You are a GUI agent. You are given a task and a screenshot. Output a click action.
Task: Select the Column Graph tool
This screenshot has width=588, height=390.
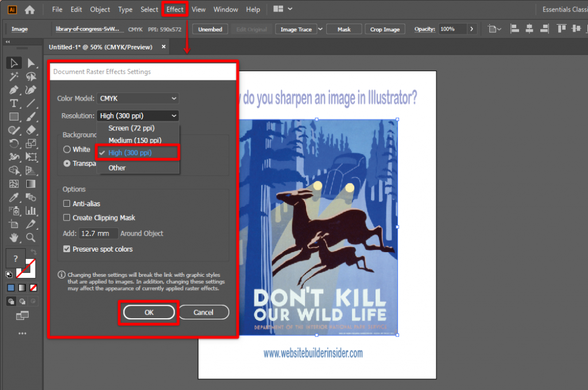tap(30, 209)
